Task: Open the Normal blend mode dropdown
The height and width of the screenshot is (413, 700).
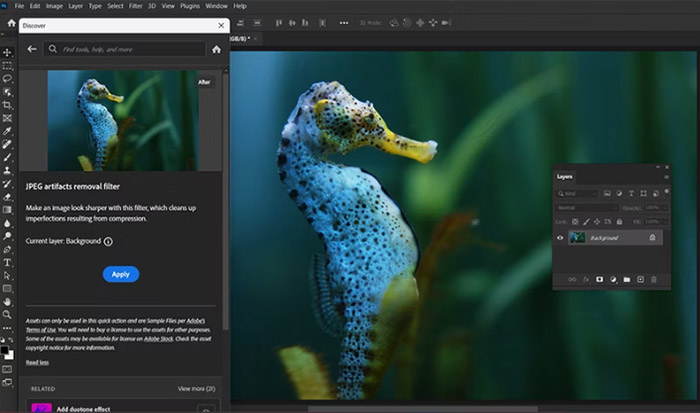Action: click(x=587, y=208)
